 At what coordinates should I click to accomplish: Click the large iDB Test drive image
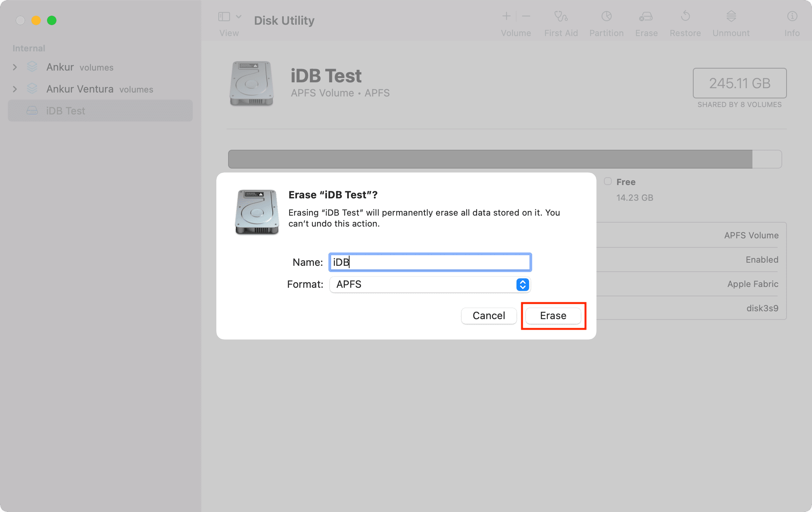251,83
